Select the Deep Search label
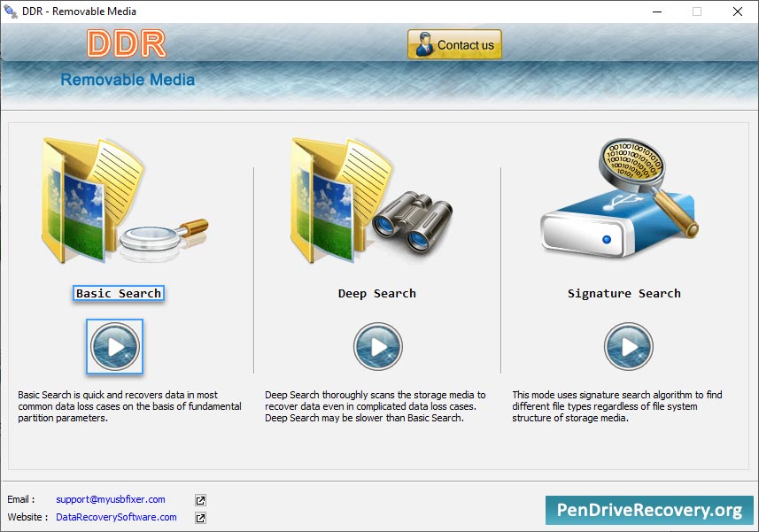Image resolution: width=759 pixels, height=532 pixels. (x=377, y=294)
